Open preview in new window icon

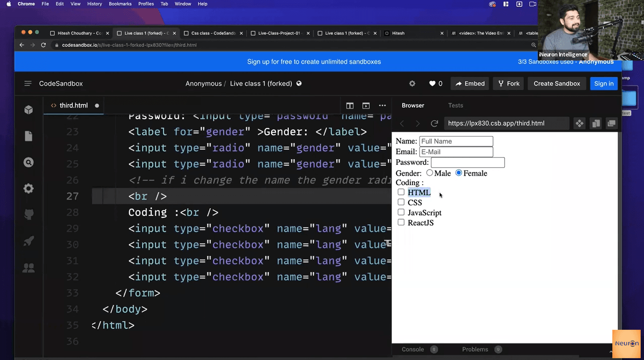point(611,123)
